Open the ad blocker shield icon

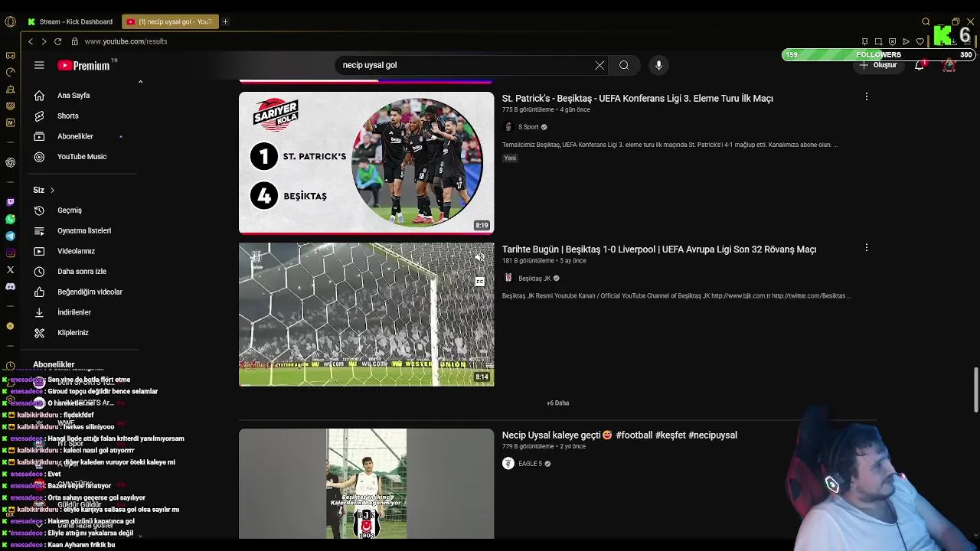(x=892, y=41)
